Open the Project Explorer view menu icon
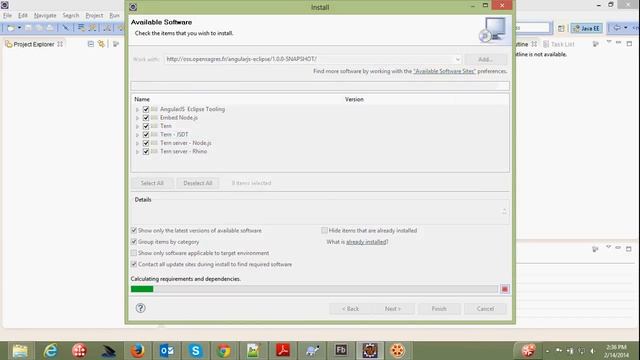 pos(116,44)
